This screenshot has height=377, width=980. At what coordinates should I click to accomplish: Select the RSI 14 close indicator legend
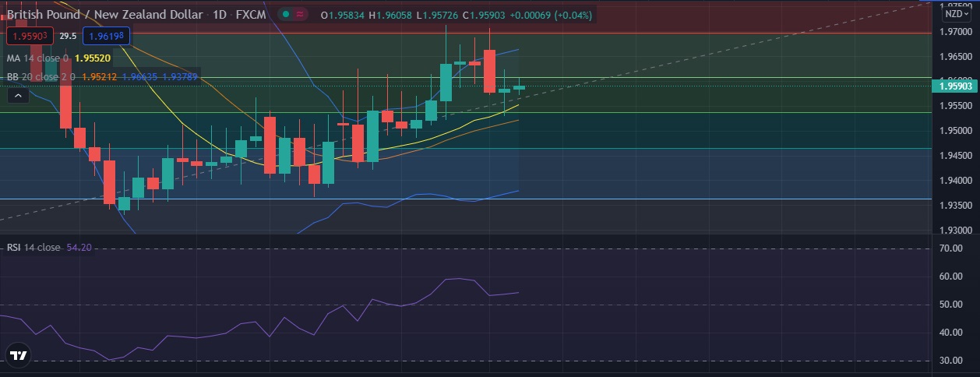33,248
